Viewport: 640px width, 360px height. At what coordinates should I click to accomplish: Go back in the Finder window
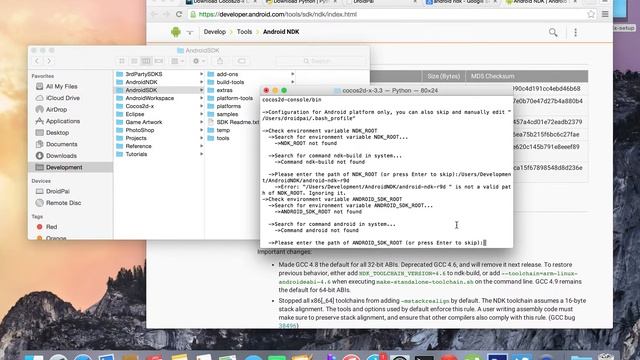pos(37,61)
